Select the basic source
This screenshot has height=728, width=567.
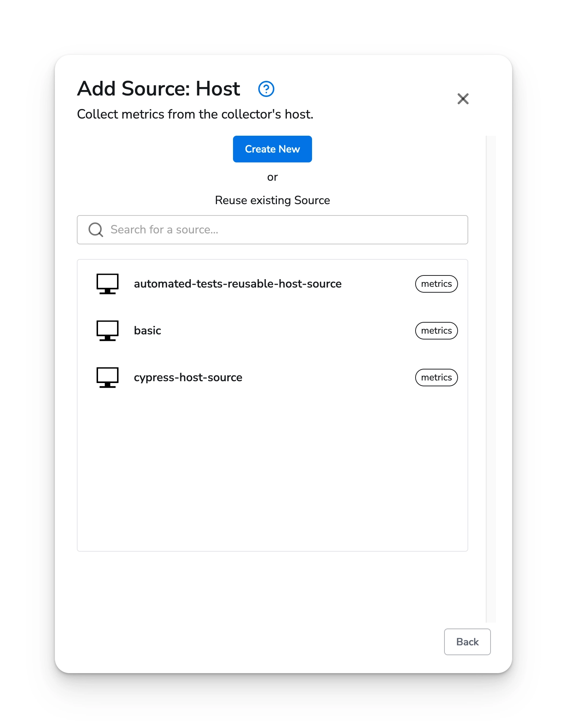(x=272, y=330)
